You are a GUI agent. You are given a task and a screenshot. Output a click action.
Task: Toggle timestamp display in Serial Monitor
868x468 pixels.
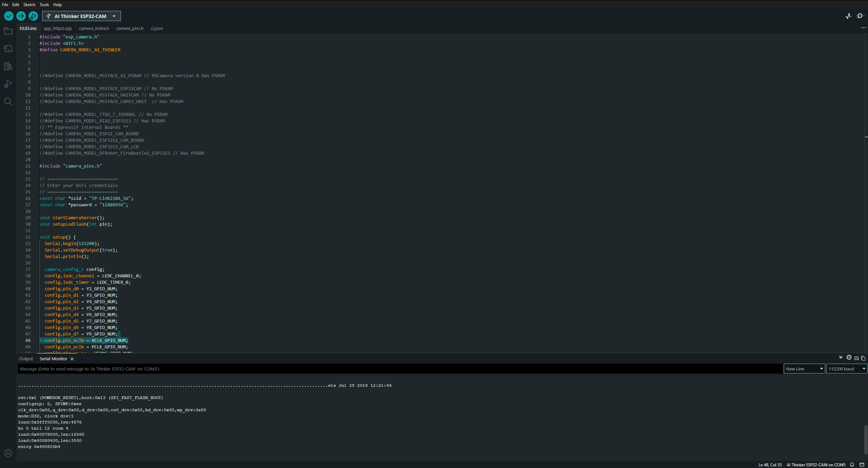(849, 358)
